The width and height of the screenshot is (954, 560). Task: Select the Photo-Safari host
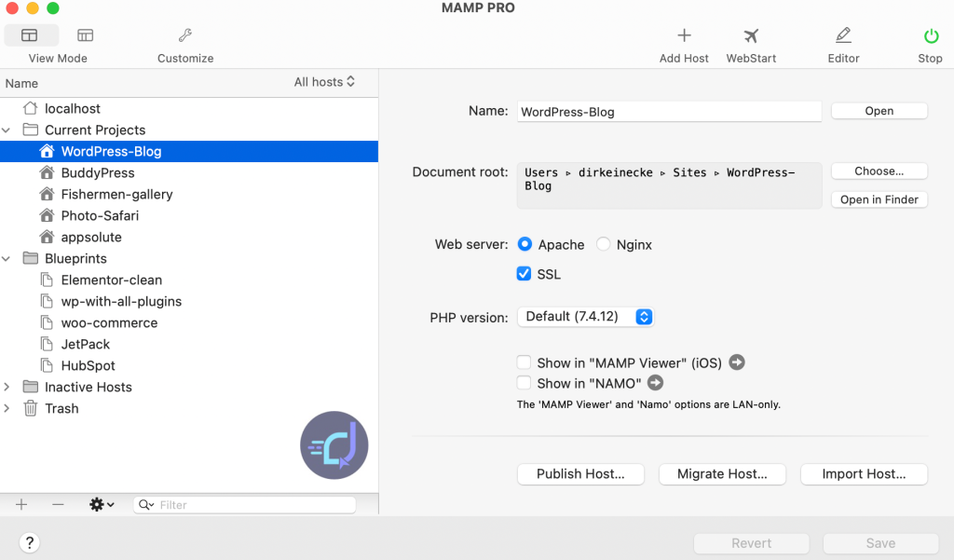[189, 215]
